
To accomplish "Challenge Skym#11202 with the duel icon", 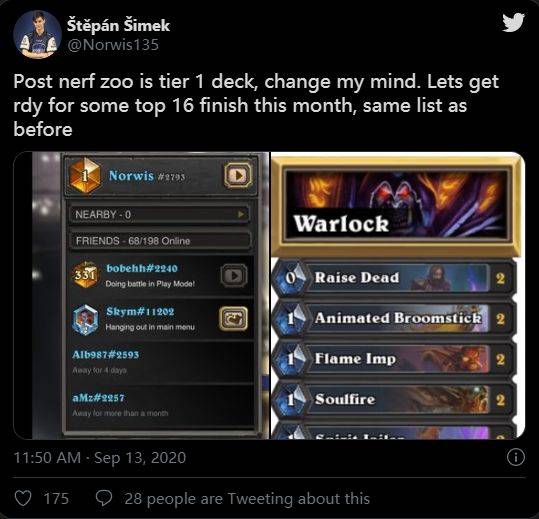I will (x=233, y=319).
